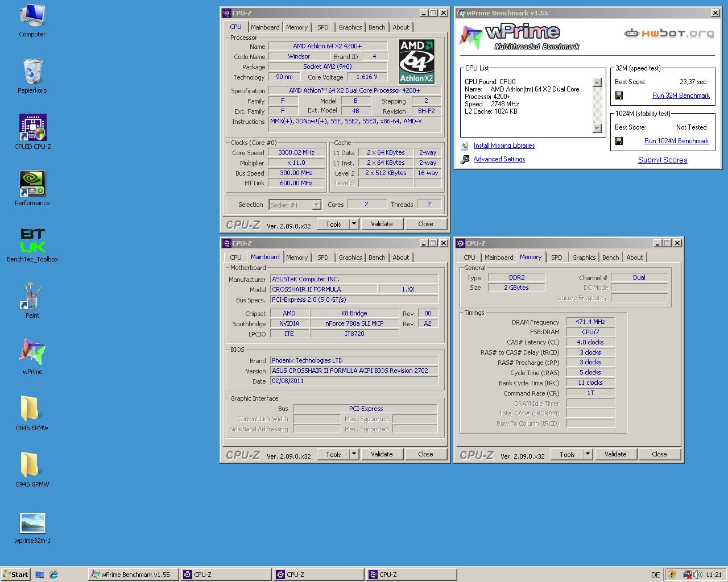Select wPrime Benchmark v1.55 taskbar button
Viewport: 728px width, 582px height.
tap(134, 575)
